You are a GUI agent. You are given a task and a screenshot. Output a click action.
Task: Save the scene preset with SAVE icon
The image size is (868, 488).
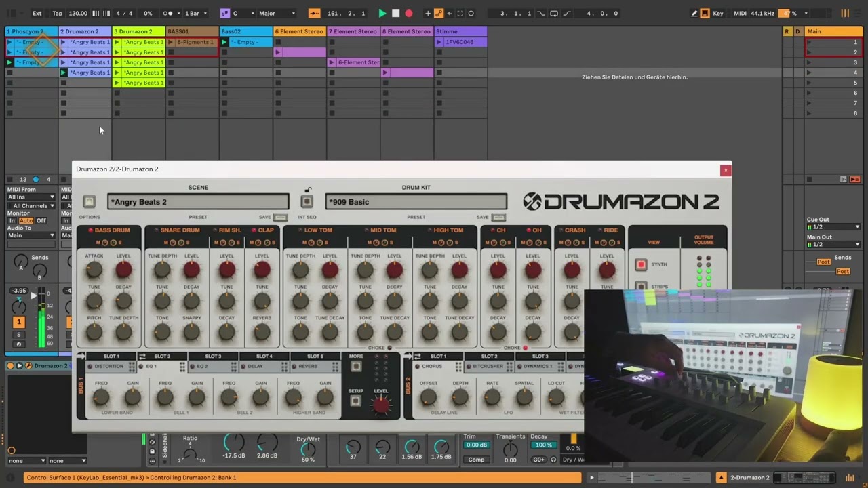pos(280,218)
